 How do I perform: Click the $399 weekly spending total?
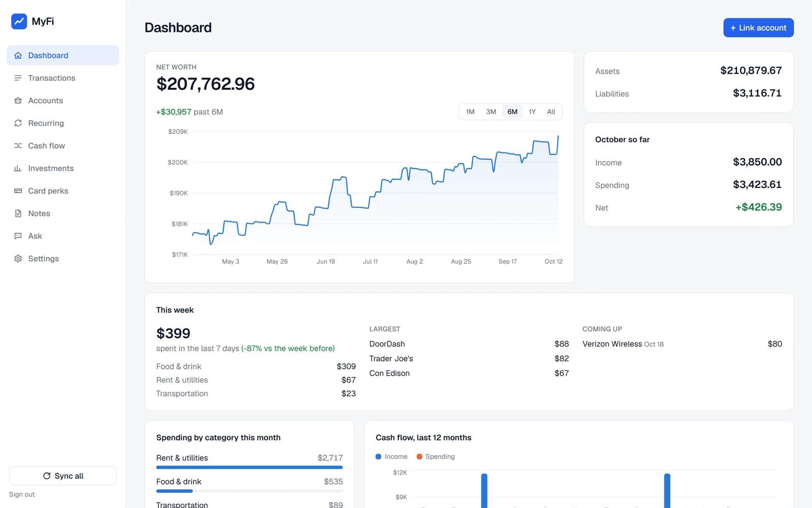[173, 333]
